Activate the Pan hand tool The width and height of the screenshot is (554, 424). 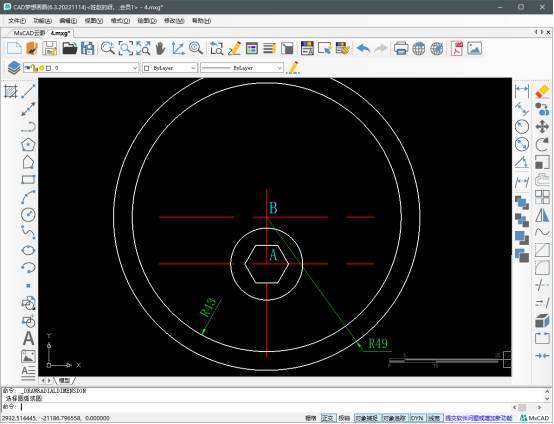(160, 48)
